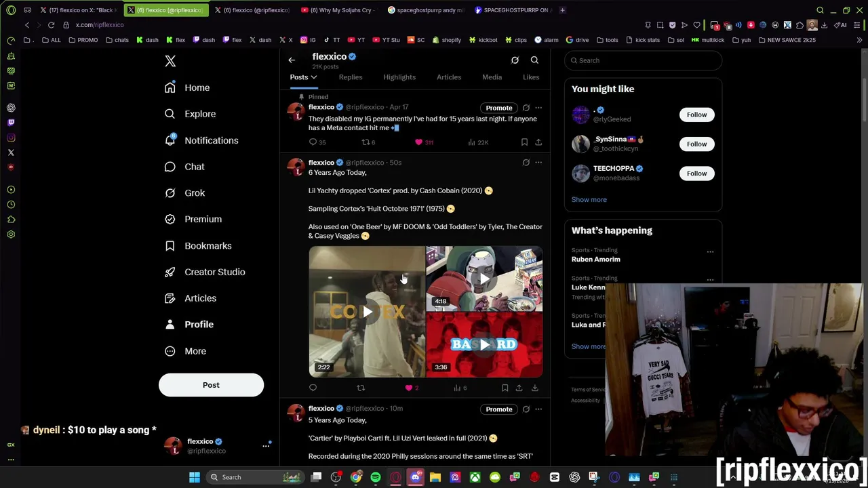The width and height of the screenshot is (868, 488).
Task: Click the x.com/ripflexxico address bar
Action: pyautogui.click(x=100, y=25)
